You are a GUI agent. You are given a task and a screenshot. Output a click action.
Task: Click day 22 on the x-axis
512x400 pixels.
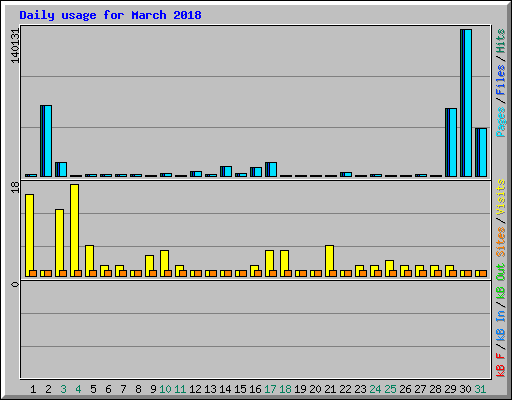pyautogui.click(x=345, y=389)
